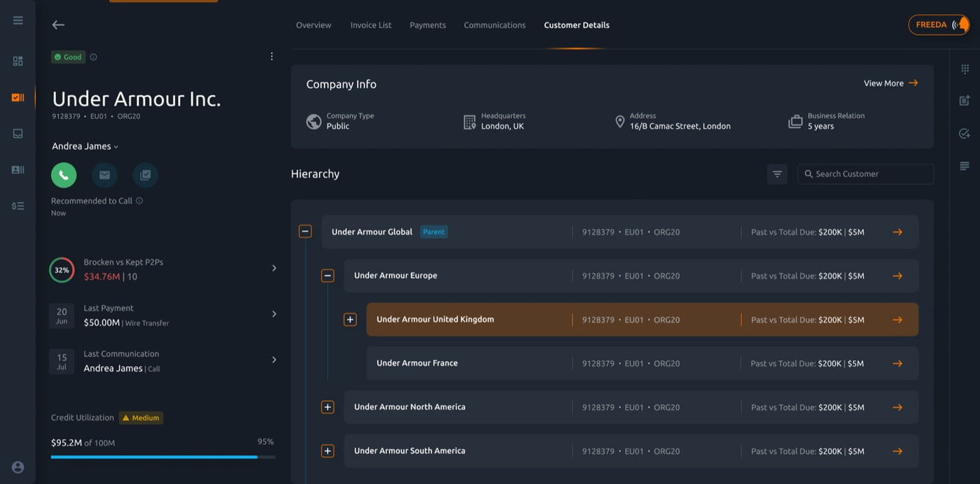Open the hamburger menu icon
Viewport: 980px width, 484px height.
(18, 20)
